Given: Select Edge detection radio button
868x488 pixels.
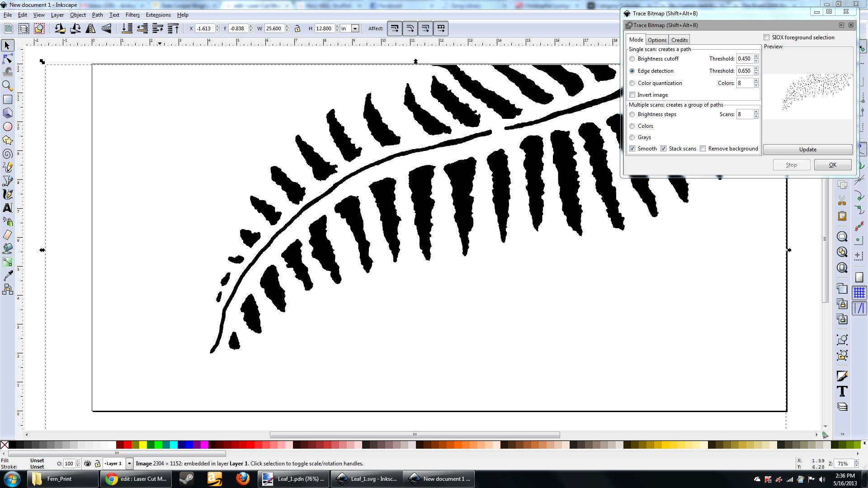Looking at the screenshot, I should [x=632, y=71].
